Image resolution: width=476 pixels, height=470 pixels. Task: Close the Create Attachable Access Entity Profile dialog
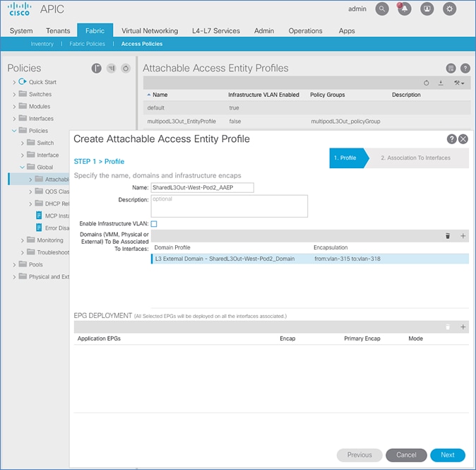pyautogui.click(x=463, y=139)
